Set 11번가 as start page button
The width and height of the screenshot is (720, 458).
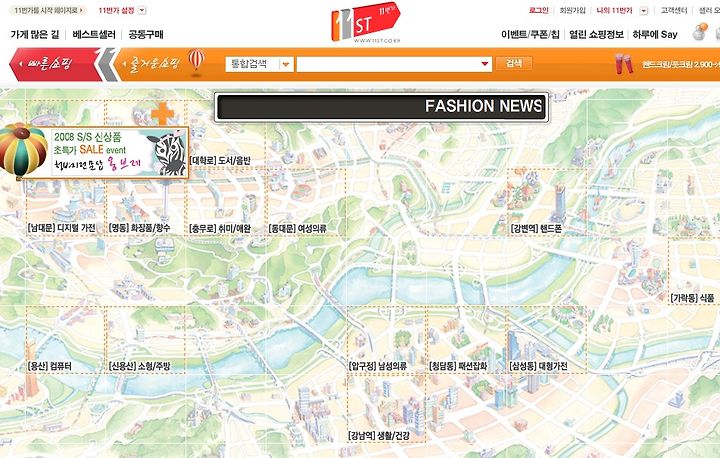pos(49,10)
